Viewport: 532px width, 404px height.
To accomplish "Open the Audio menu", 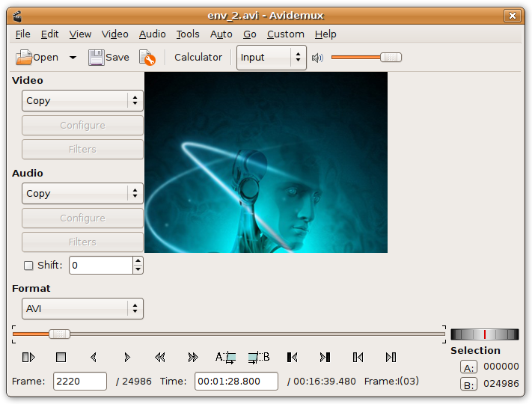I will 152,34.
